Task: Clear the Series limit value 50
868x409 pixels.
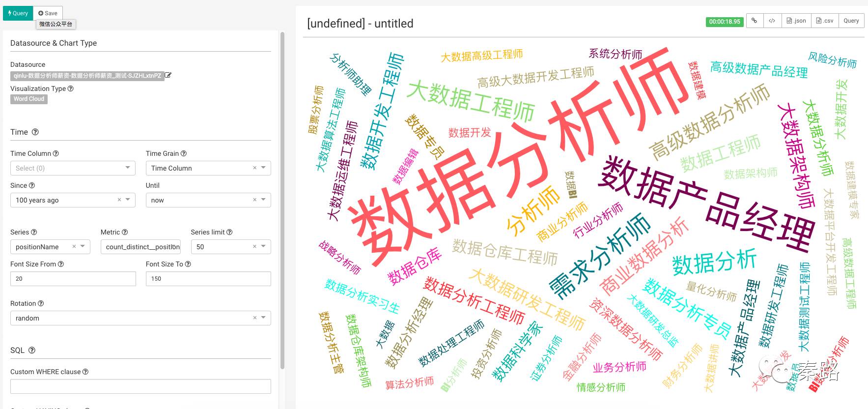Action: [254, 247]
